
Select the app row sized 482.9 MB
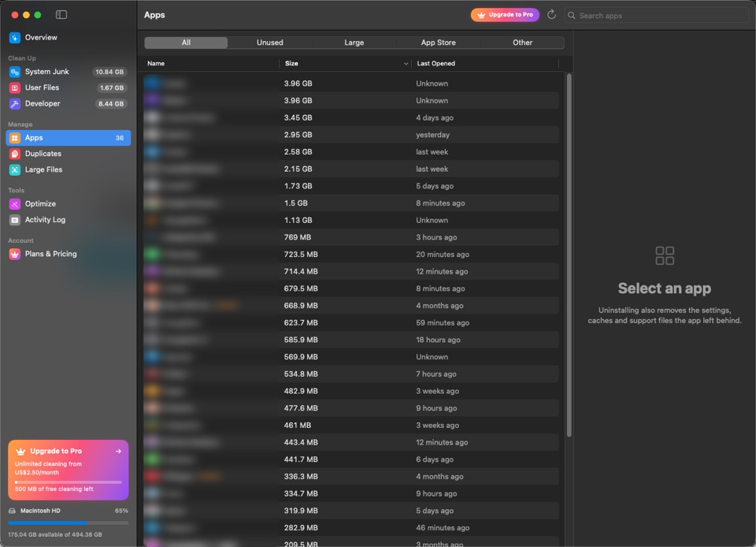click(351, 391)
